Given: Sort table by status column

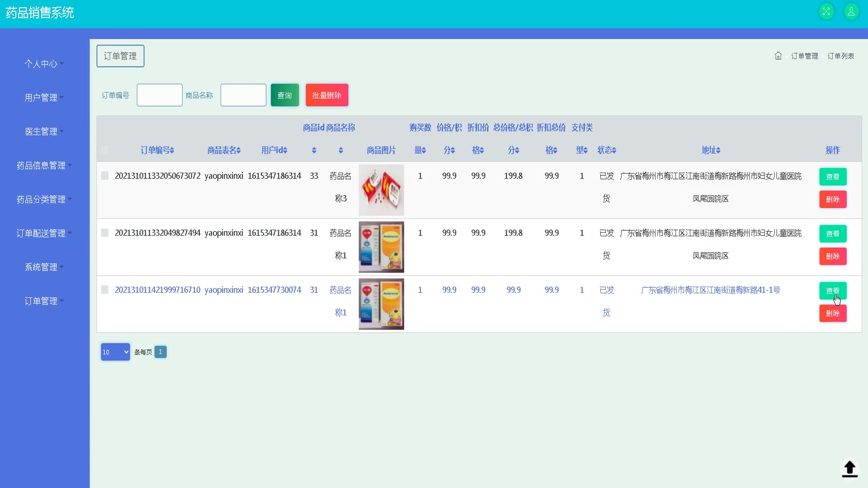Looking at the screenshot, I should pos(614,150).
